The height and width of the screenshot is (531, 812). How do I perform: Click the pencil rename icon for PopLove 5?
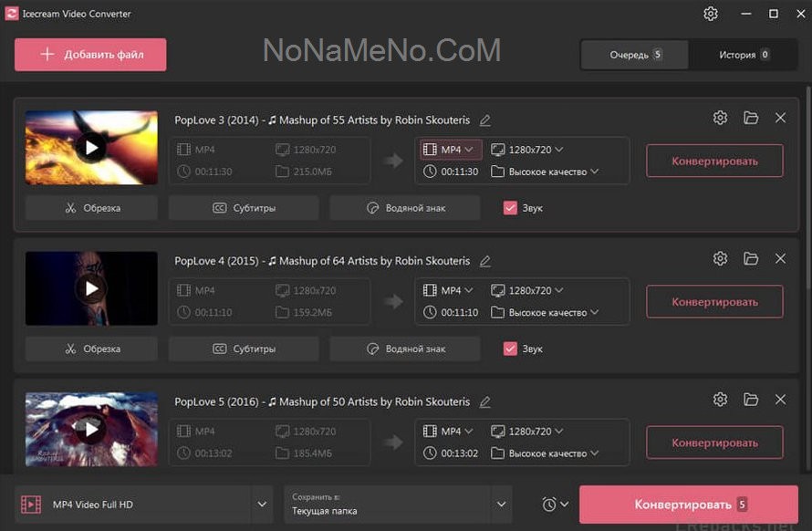(485, 402)
